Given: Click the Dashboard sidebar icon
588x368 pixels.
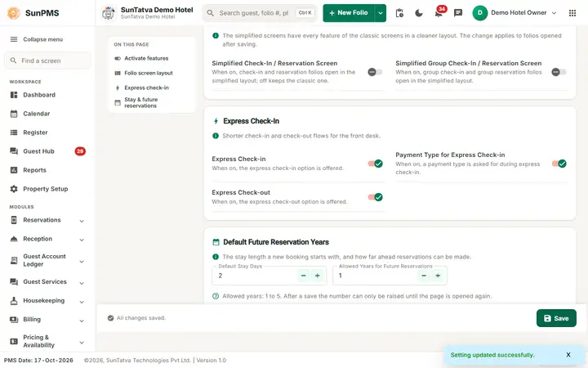Looking at the screenshot, I should pos(14,95).
